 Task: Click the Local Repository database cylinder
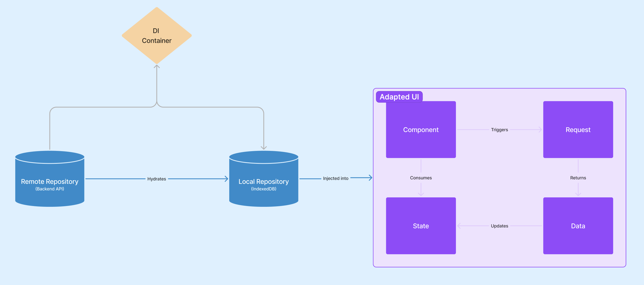[x=263, y=180]
